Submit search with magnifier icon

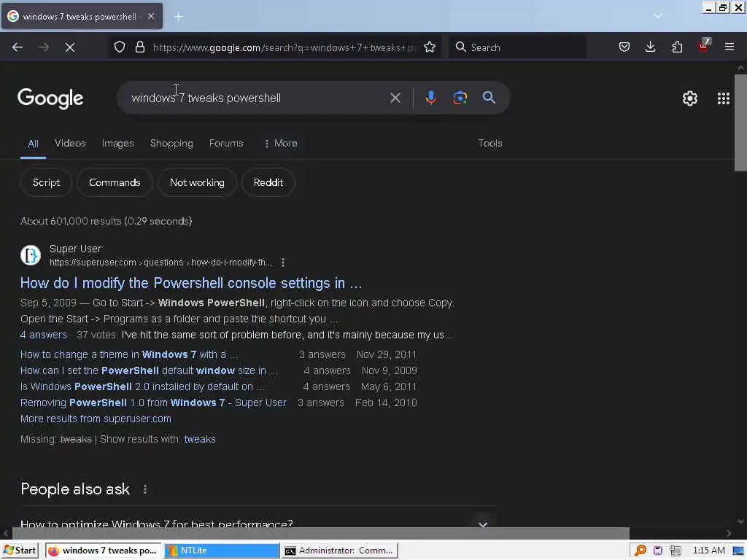tap(489, 98)
